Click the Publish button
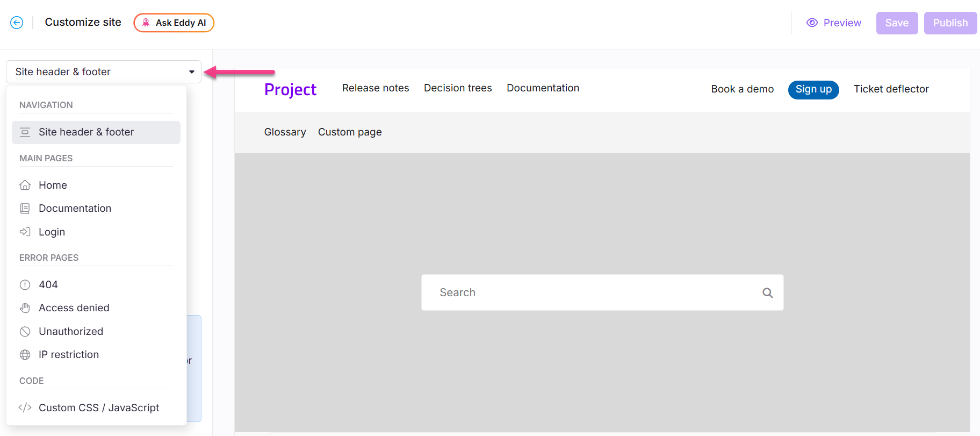Screen dimensions: 980x436 [950, 23]
